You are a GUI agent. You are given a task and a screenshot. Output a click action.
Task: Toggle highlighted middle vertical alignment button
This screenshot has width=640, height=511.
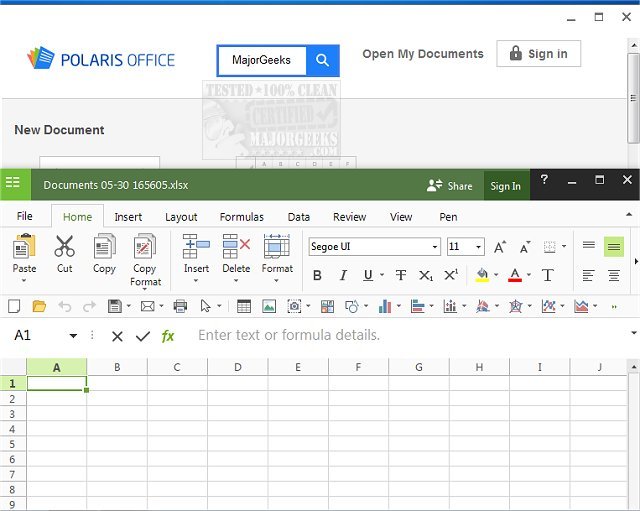coord(614,246)
